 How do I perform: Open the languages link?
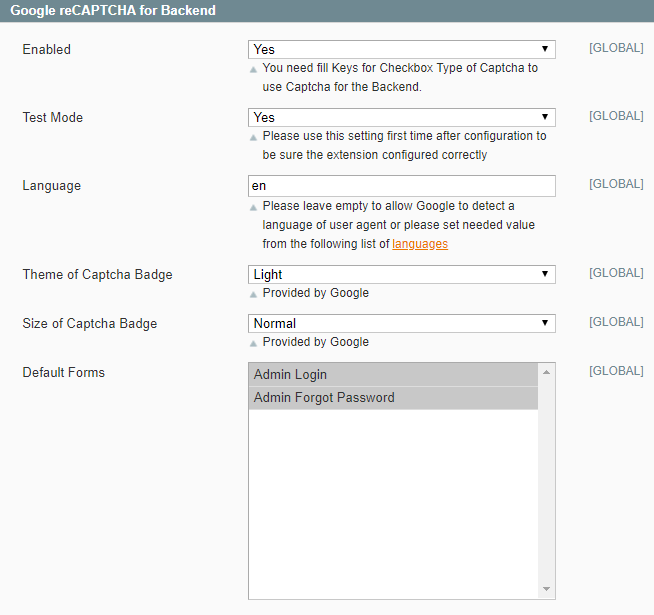[420, 244]
